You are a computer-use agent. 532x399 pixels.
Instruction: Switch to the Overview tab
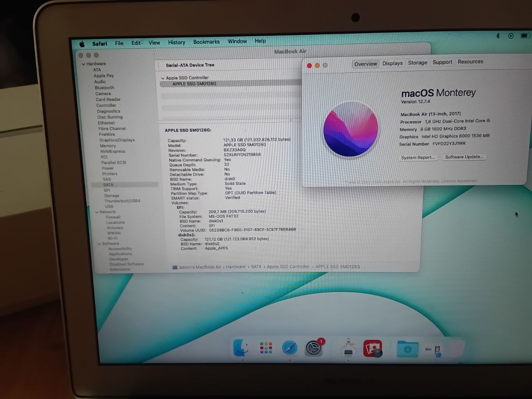(365, 64)
